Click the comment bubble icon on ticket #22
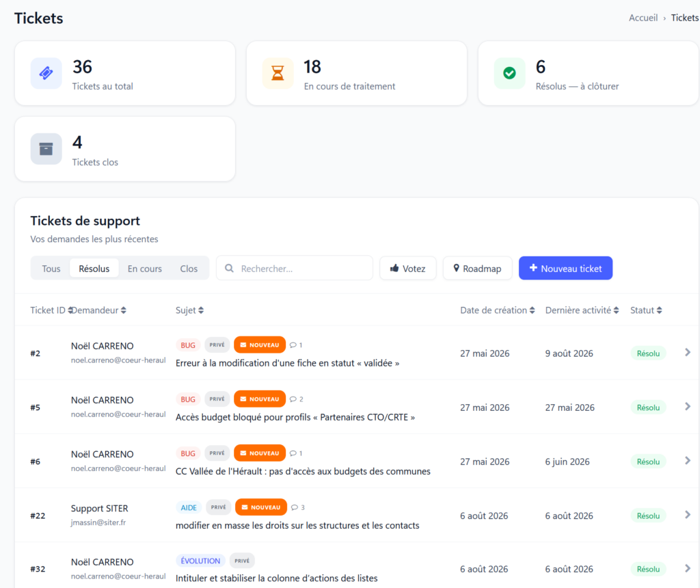700x588 pixels. point(294,507)
